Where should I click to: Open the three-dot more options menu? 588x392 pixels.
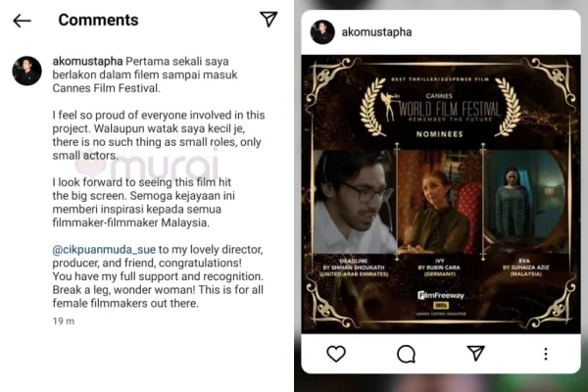click(x=546, y=354)
